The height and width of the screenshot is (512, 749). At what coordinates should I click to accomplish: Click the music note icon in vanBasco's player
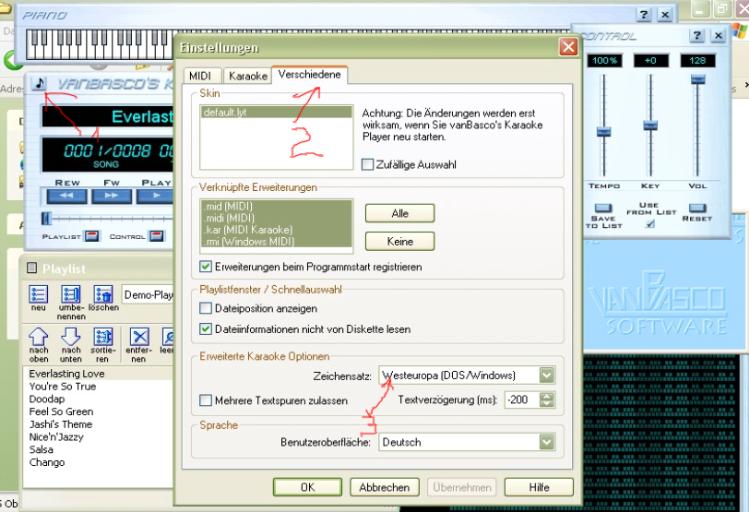(39, 83)
